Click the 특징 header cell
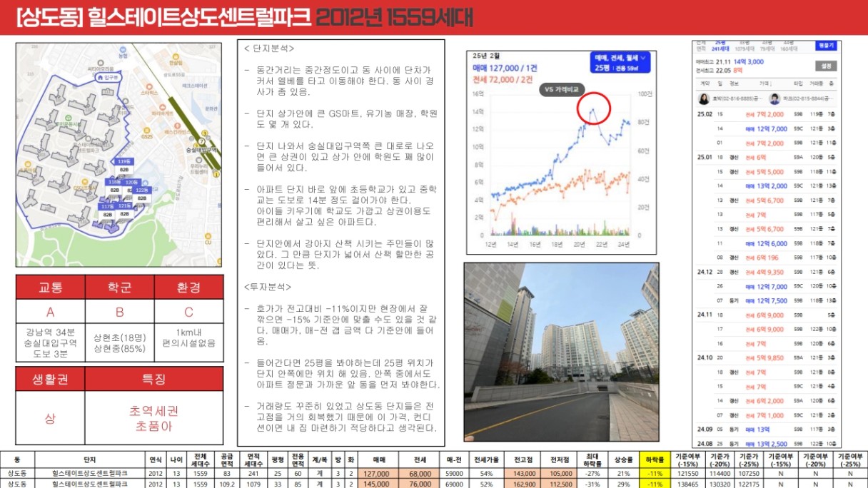 (x=154, y=379)
